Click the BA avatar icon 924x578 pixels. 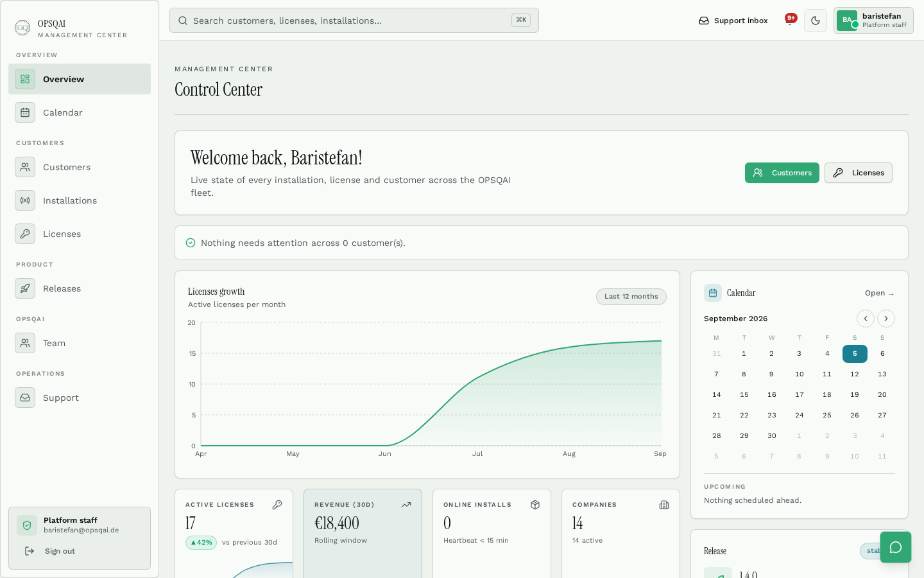pyautogui.click(x=847, y=21)
